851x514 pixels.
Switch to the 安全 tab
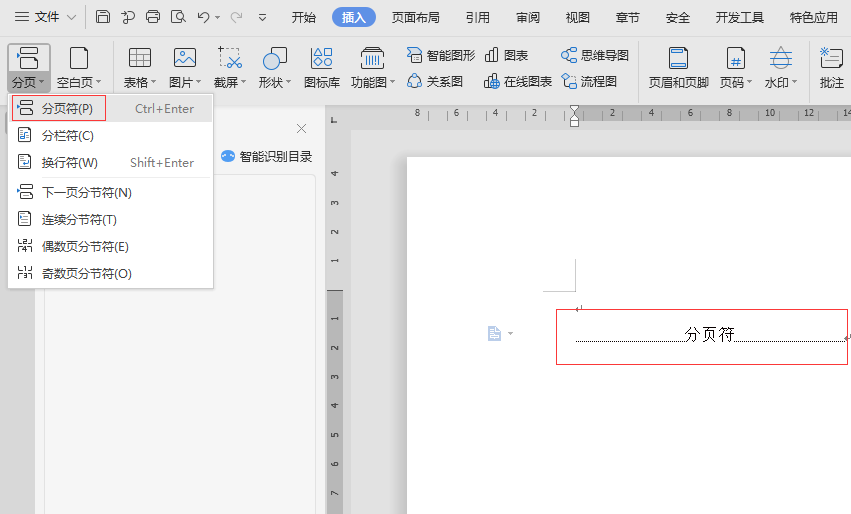pos(677,17)
